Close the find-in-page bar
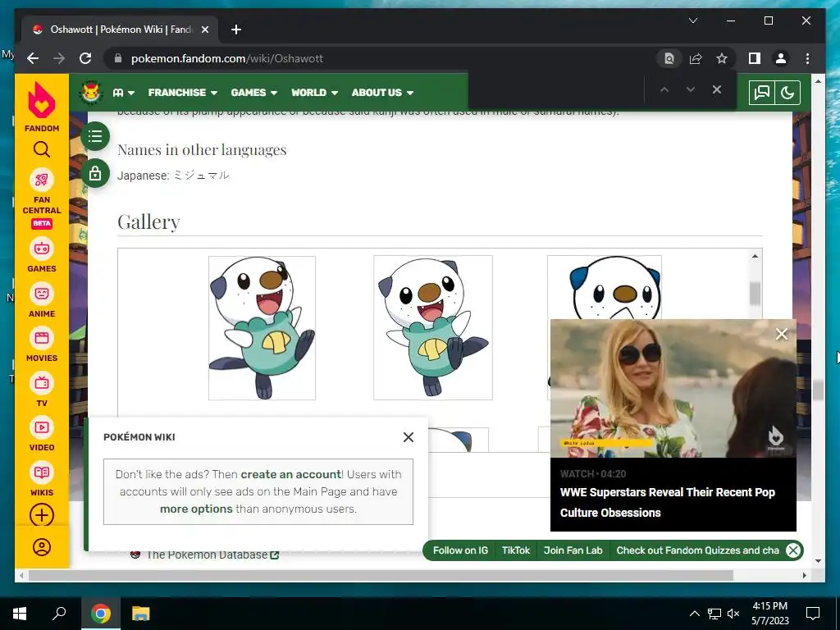 pyautogui.click(x=717, y=90)
